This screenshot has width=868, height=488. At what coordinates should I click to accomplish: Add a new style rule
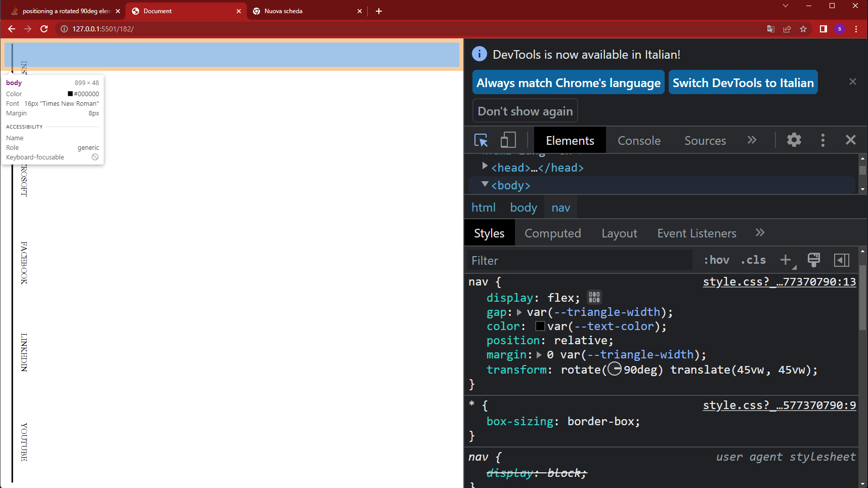click(x=786, y=260)
